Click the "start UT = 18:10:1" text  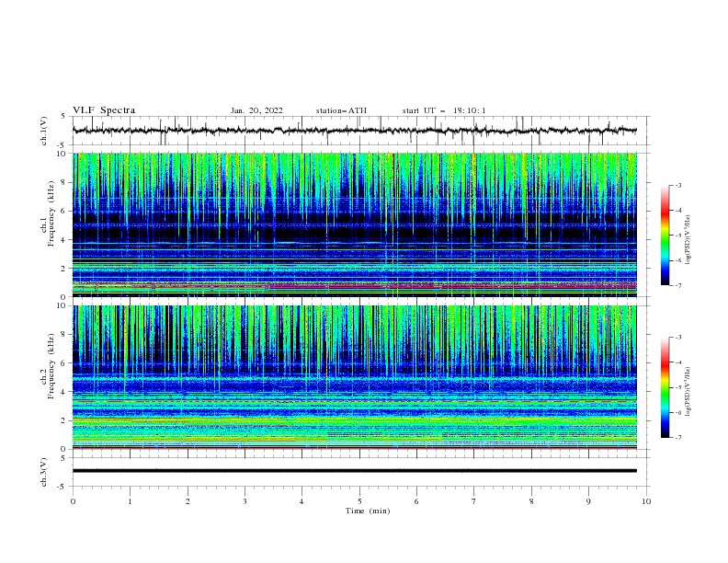[x=444, y=110]
